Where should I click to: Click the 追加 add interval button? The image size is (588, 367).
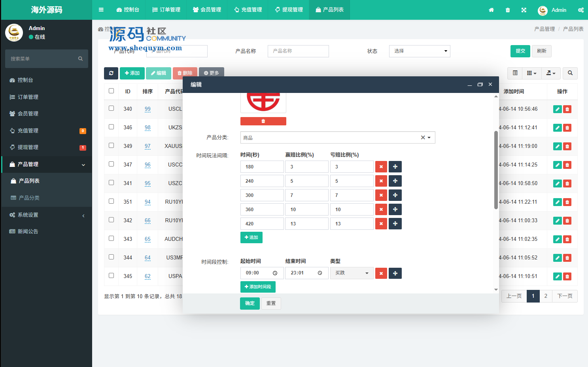click(x=251, y=238)
